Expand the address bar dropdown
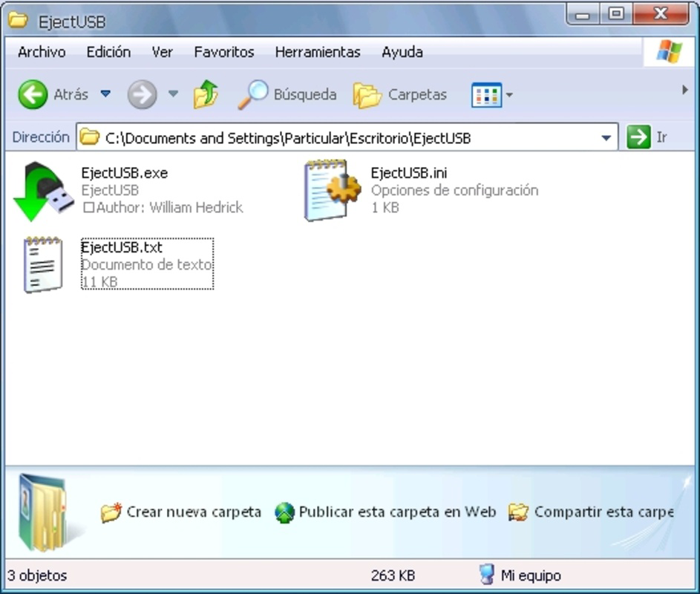700x594 pixels. pyautogui.click(x=606, y=138)
